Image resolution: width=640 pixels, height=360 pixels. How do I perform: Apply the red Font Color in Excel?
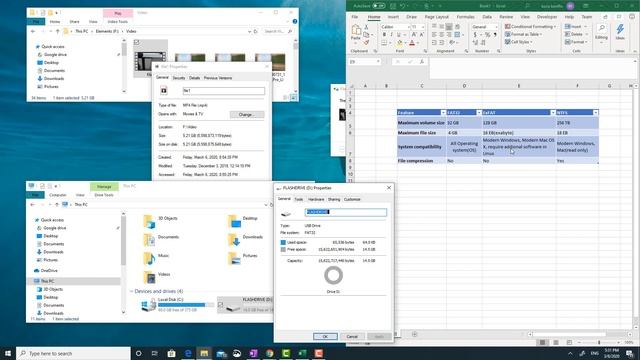[x=412, y=42]
